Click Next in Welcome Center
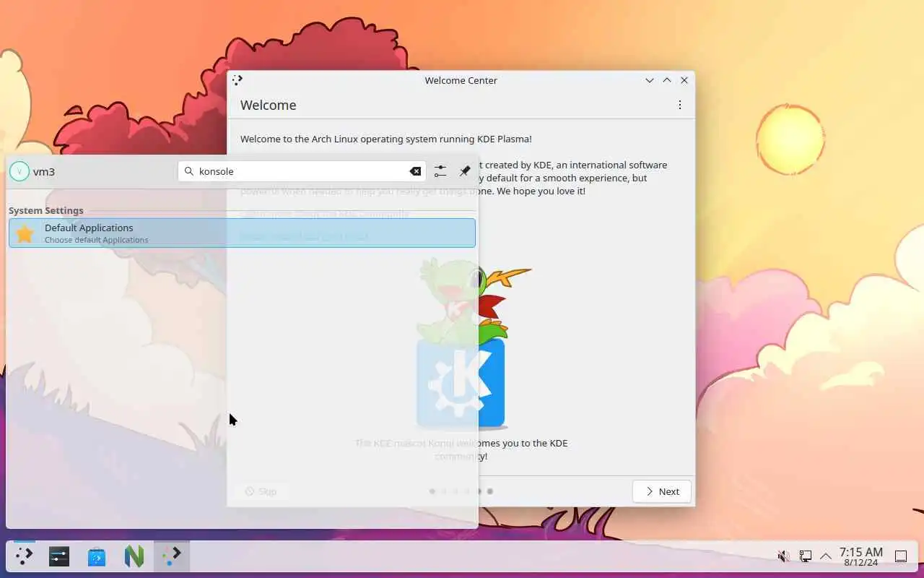The image size is (924, 578). tap(662, 491)
